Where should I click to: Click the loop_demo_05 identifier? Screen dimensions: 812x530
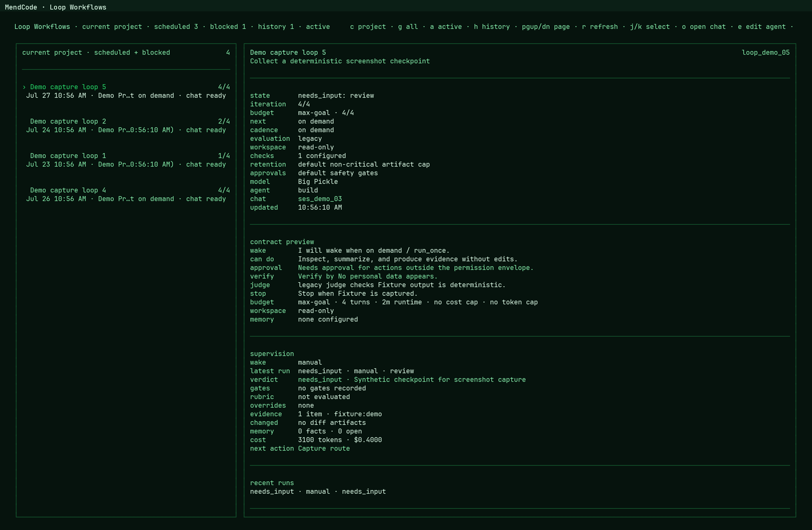pos(765,53)
